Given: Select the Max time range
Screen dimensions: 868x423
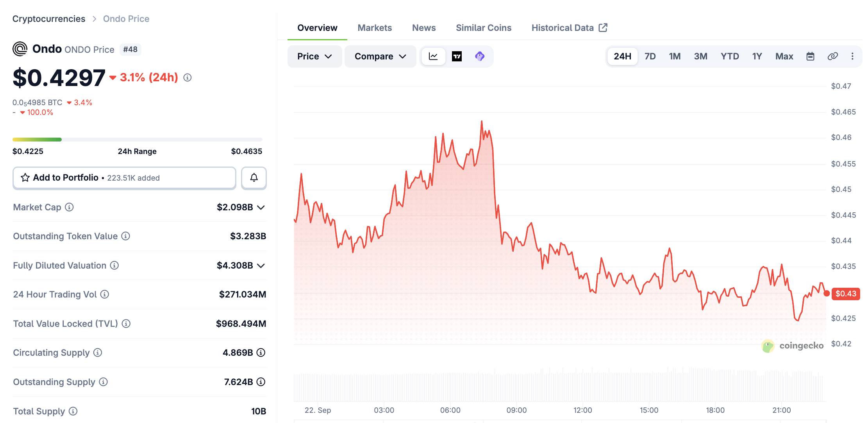Looking at the screenshot, I should point(784,56).
